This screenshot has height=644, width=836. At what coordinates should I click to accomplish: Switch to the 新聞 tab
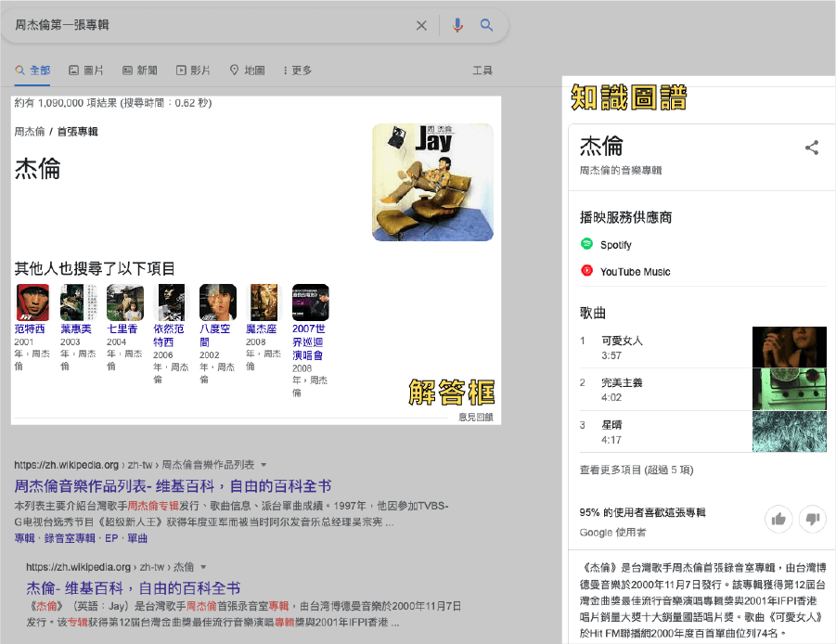140,71
